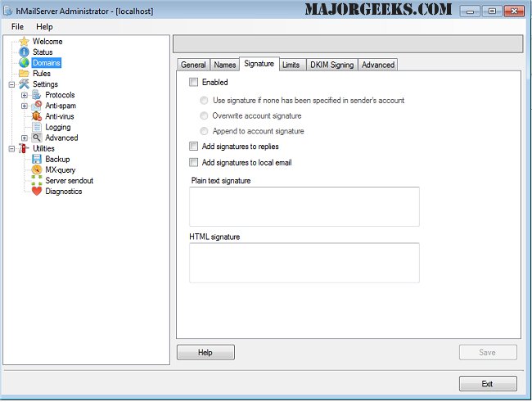Select the Rules tree item label

[x=42, y=74]
